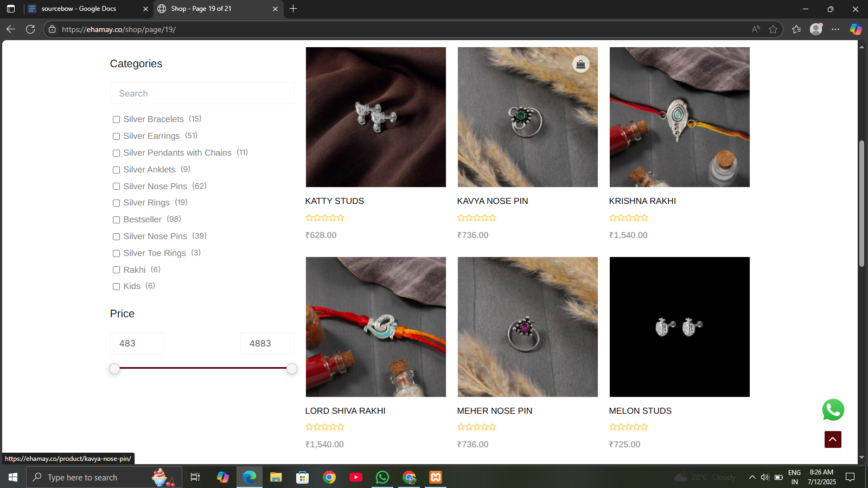
Task: Click the Lord Shiva Rakhi product image
Action: 376,327
